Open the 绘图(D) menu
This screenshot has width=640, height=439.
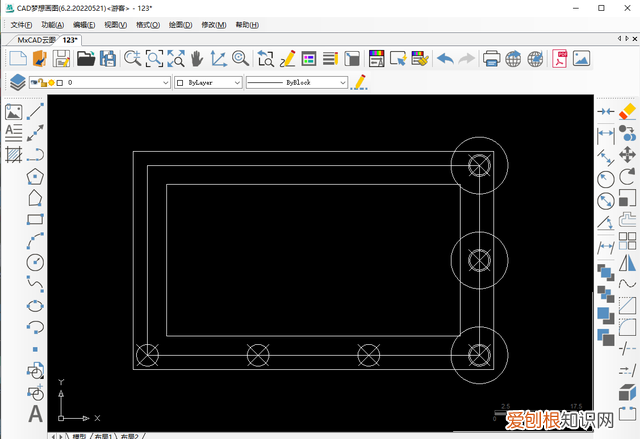182,24
